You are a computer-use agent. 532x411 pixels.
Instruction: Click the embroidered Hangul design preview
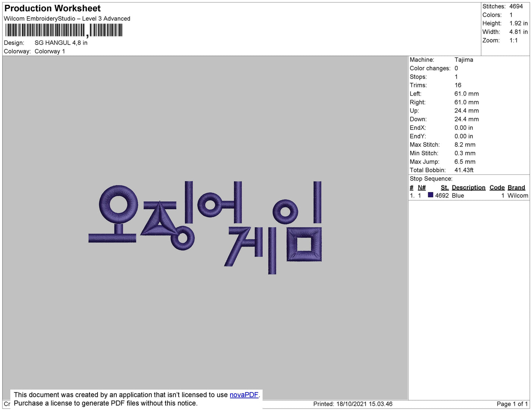pyautogui.click(x=205, y=228)
